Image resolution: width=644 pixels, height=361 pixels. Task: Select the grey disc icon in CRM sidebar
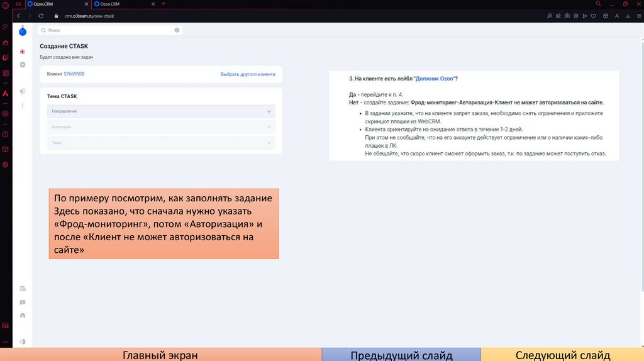pos(23,65)
